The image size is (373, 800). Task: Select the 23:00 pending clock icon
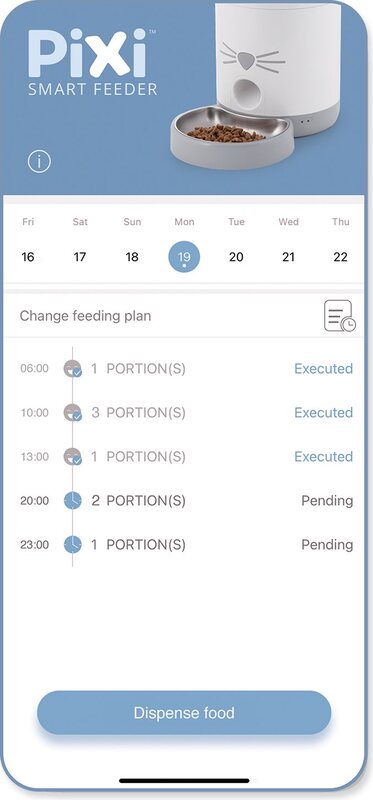(x=72, y=544)
